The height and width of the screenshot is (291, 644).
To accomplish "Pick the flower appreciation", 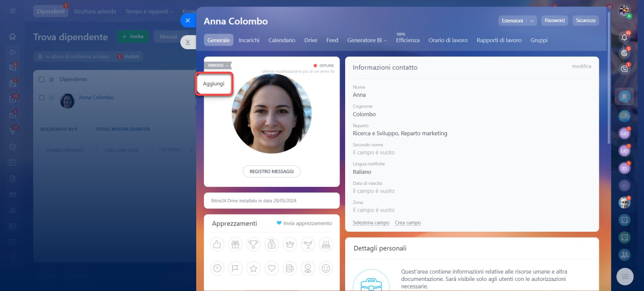I will click(x=308, y=268).
